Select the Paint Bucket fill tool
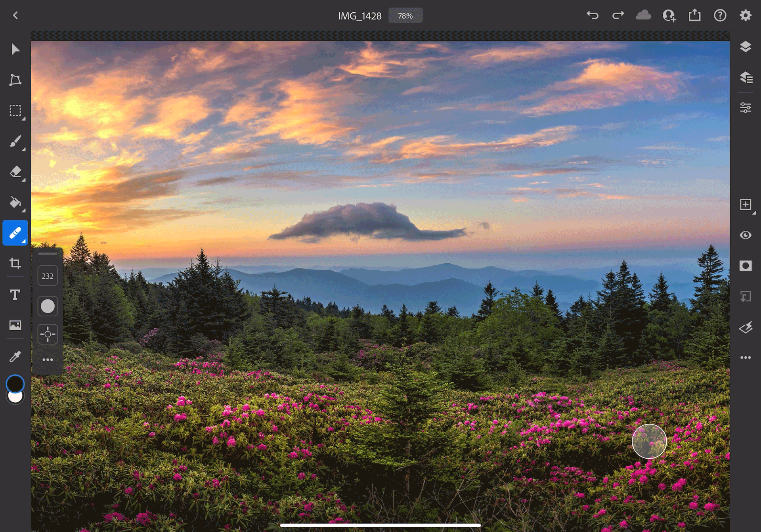Screen dimensions: 761x532 click(15, 202)
